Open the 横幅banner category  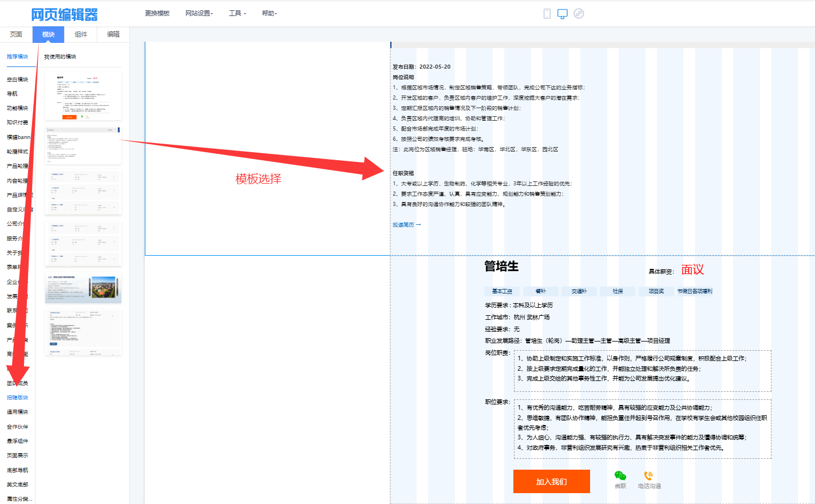click(x=18, y=137)
